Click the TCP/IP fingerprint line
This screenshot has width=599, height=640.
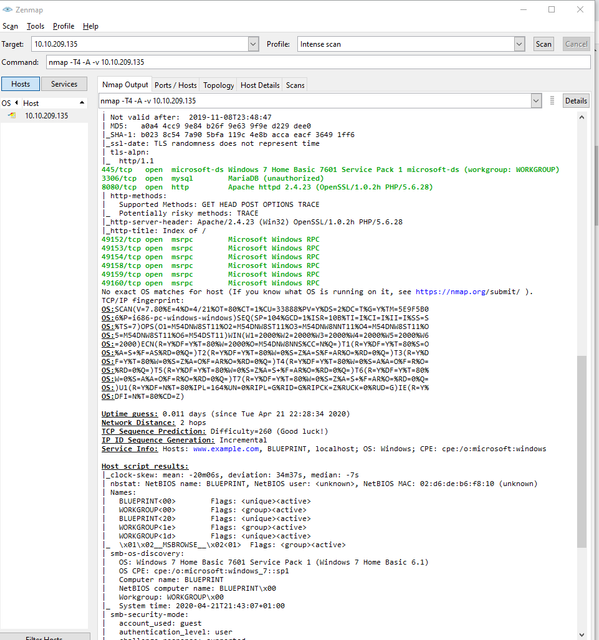click(143, 300)
